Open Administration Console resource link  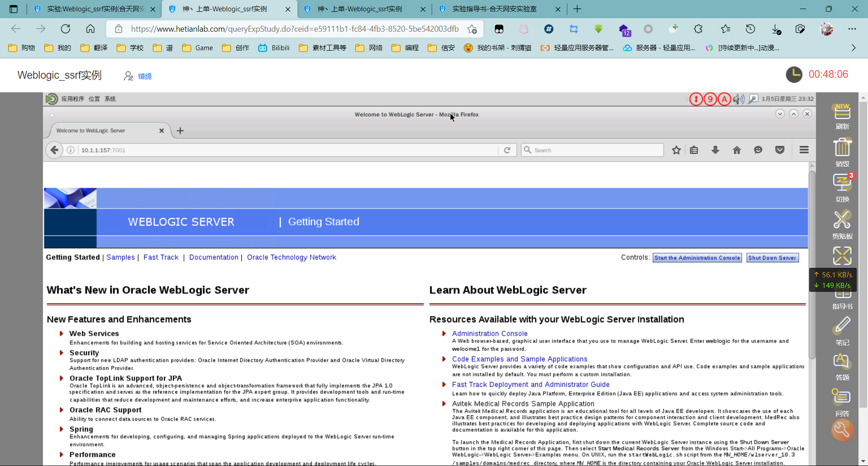tap(490, 333)
